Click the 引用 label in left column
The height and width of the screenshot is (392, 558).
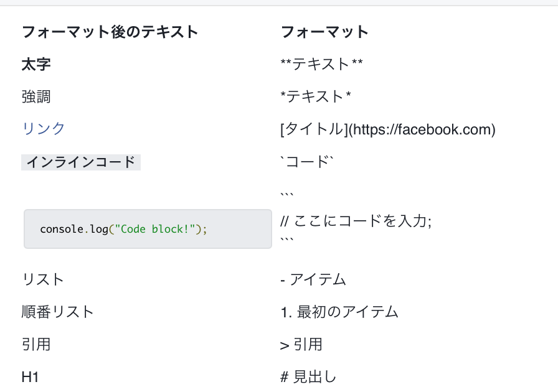[36, 344]
